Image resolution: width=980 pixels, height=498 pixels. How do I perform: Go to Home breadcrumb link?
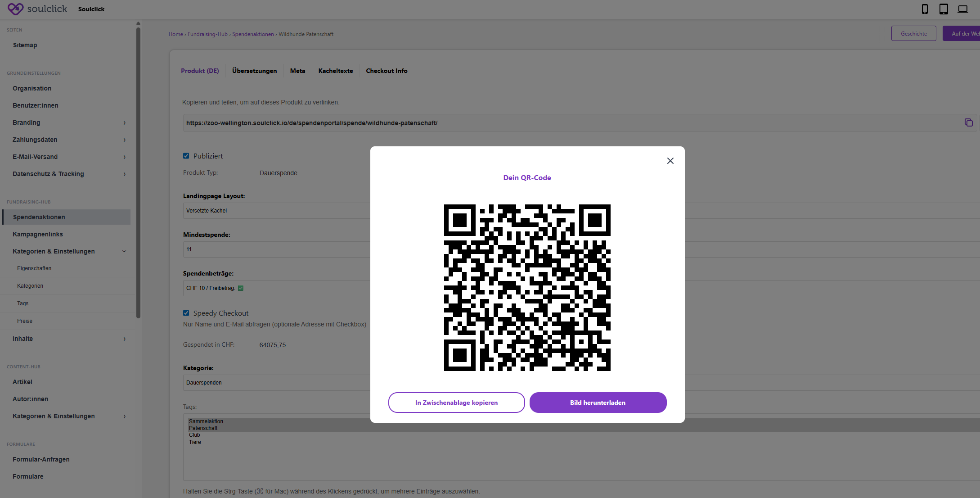pyautogui.click(x=175, y=34)
